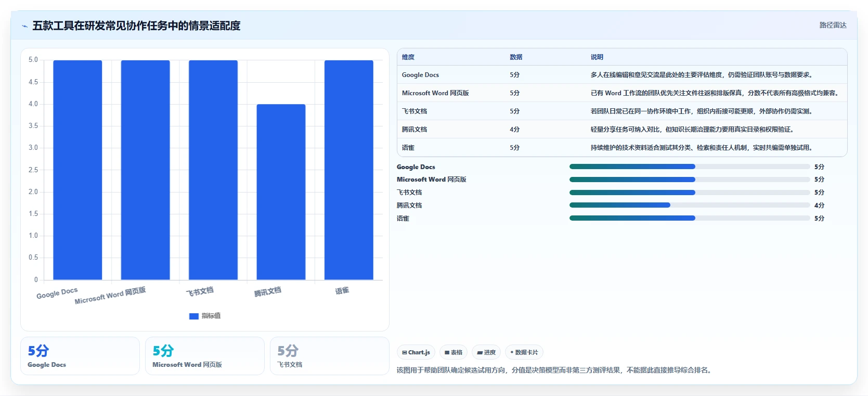
Task: Select Microsoft Word 网页版 table row name
Action: click(435, 93)
